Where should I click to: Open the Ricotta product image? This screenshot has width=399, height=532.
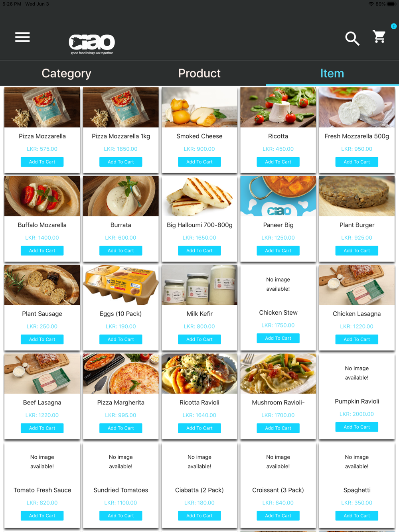(x=278, y=107)
